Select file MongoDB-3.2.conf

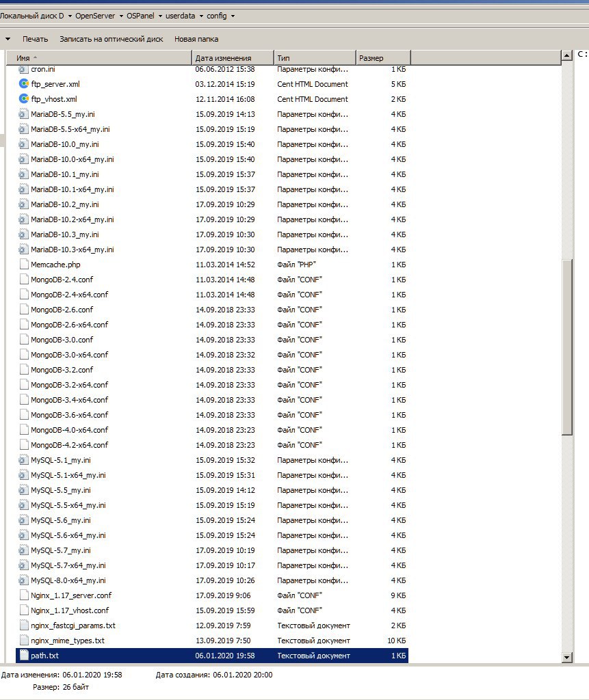[x=62, y=370]
